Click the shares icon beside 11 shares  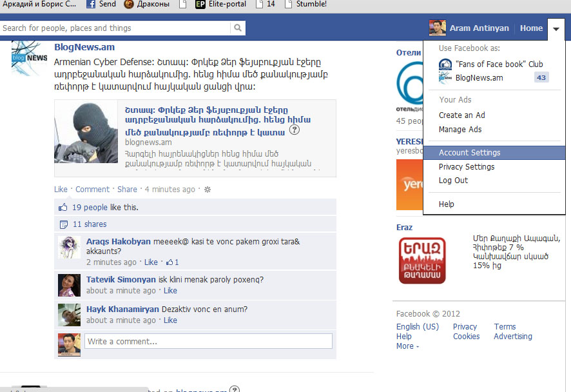pos(63,224)
